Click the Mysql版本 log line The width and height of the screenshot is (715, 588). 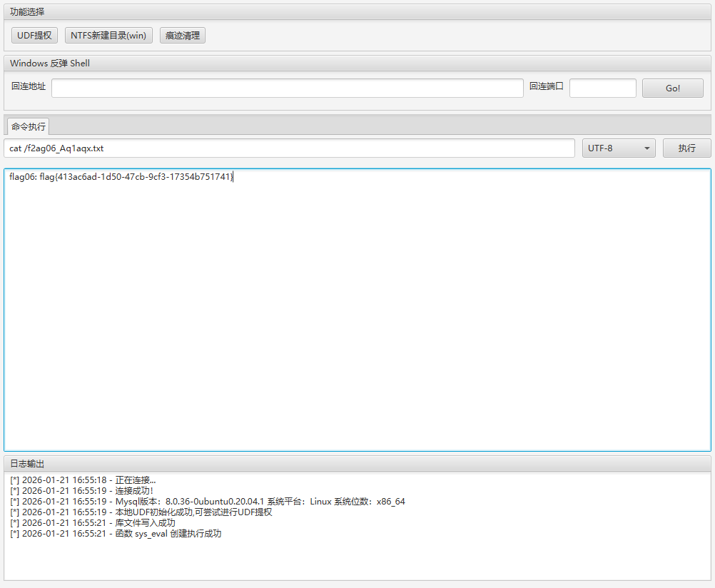[x=207, y=502]
